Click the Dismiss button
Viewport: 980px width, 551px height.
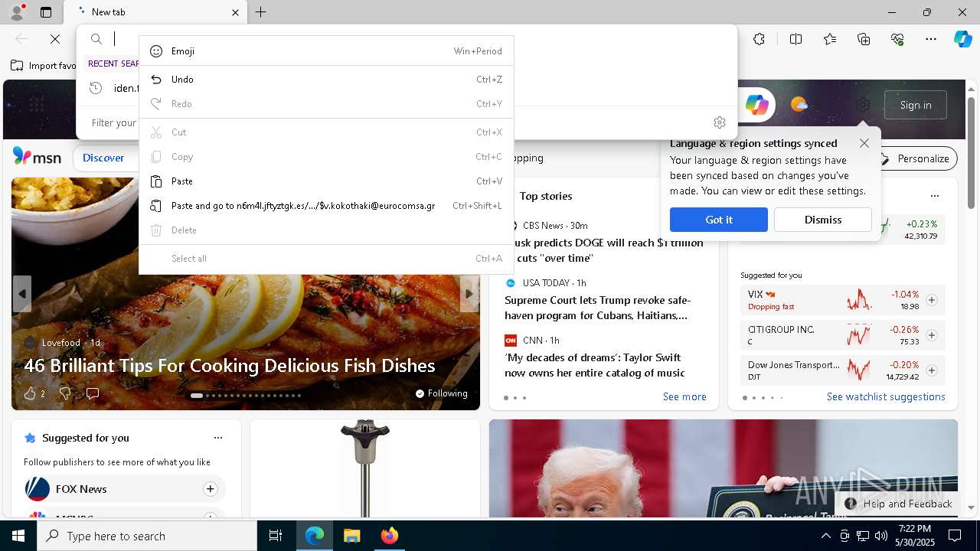pos(822,220)
